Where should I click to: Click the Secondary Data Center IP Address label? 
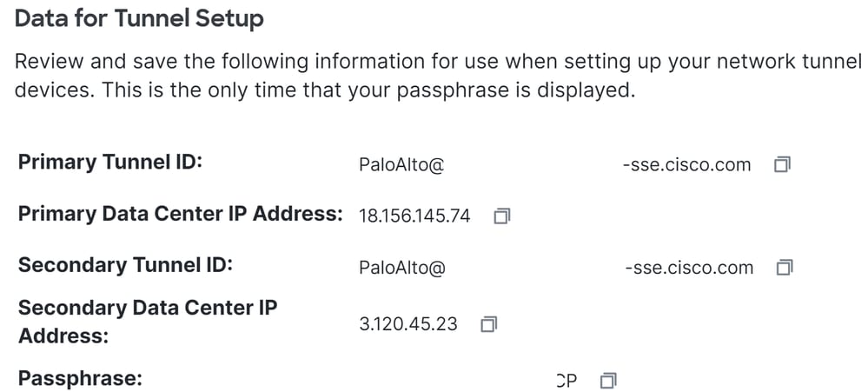147,321
